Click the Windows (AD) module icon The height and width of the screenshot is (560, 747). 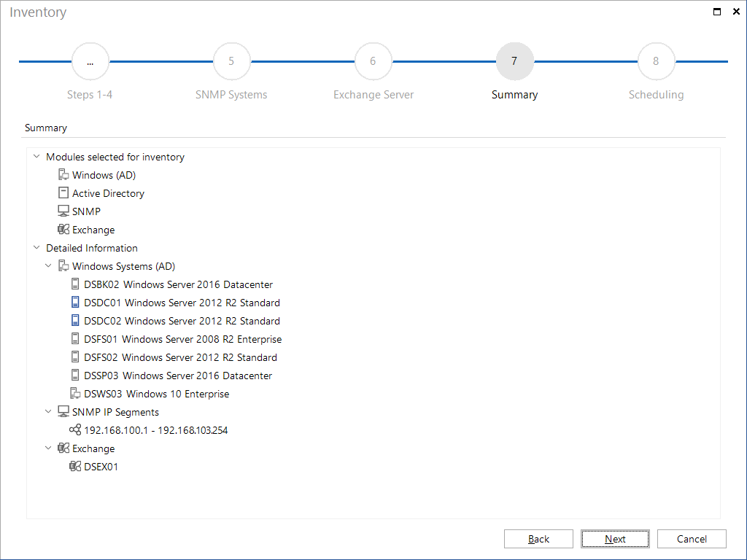click(x=63, y=175)
